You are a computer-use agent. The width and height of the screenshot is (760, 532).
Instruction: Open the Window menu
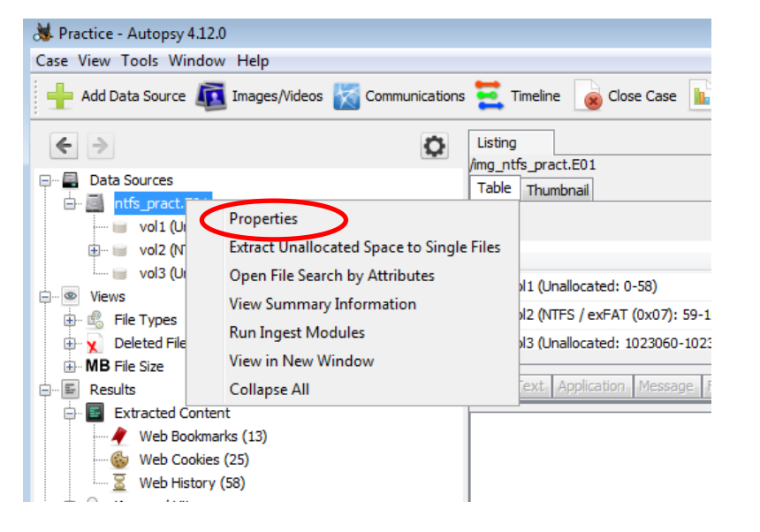click(197, 61)
